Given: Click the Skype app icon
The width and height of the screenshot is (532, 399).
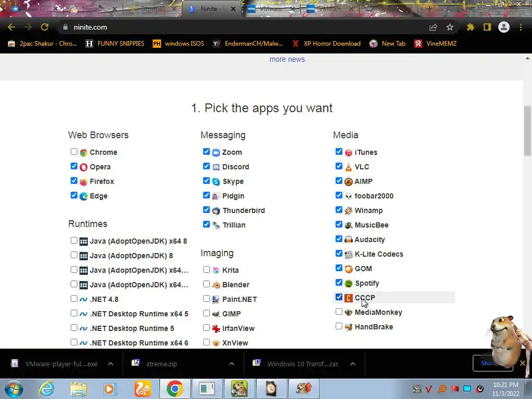Looking at the screenshot, I should pos(216,182).
